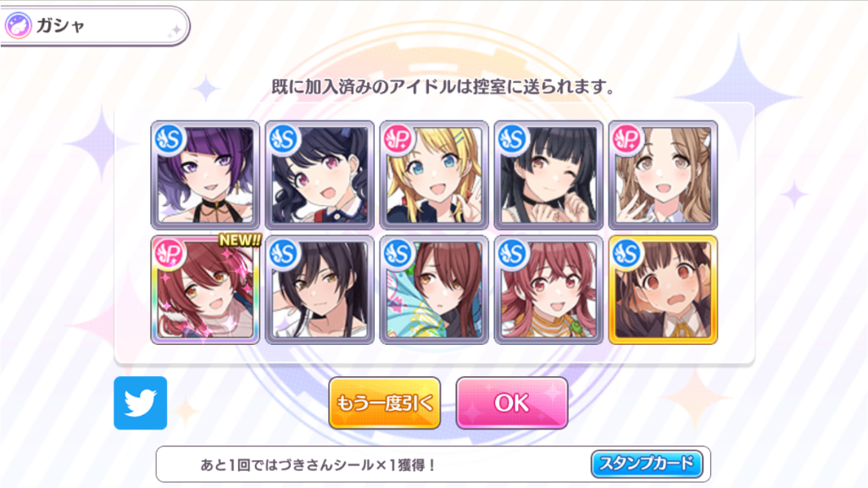Select the gold-framed brown-haired idol card

point(663,290)
